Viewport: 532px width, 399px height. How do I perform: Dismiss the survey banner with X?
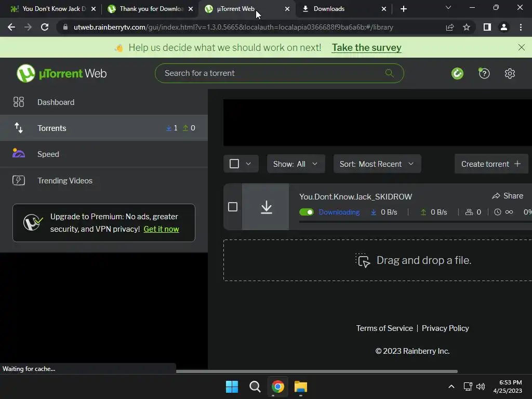pos(522,47)
